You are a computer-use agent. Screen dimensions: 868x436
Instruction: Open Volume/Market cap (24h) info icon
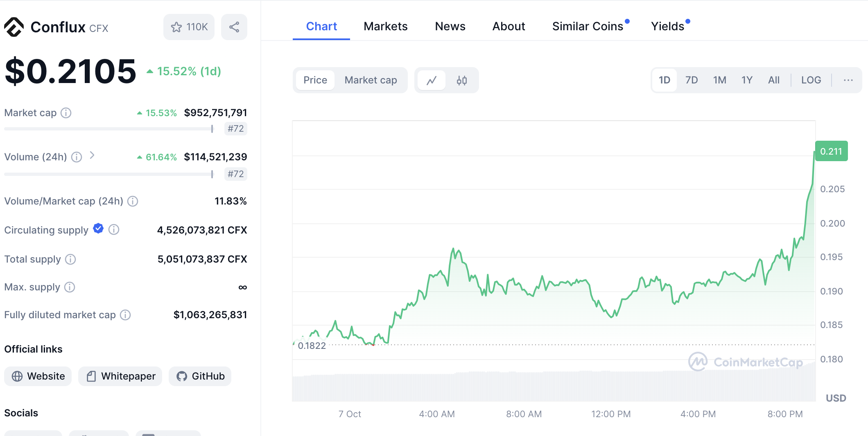pos(133,201)
